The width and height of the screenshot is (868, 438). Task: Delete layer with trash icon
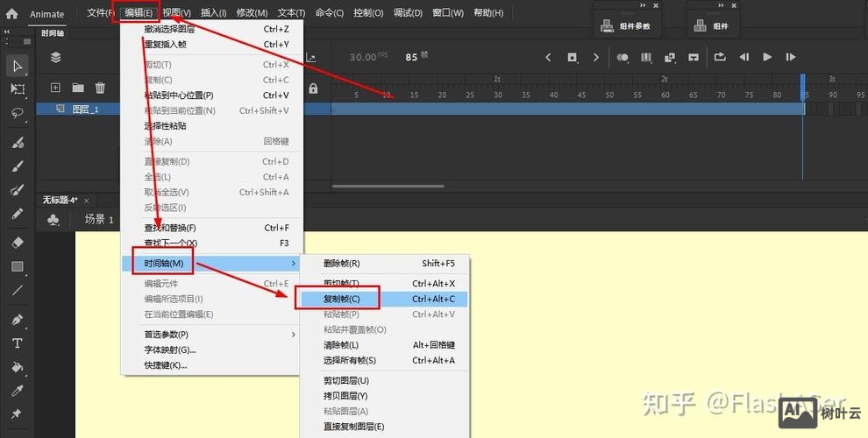pos(100,88)
